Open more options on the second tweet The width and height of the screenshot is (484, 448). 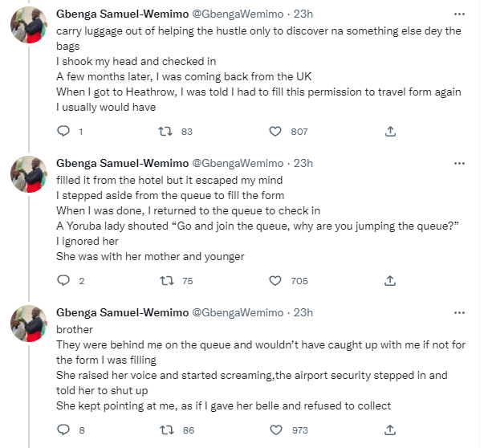(459, 163)
